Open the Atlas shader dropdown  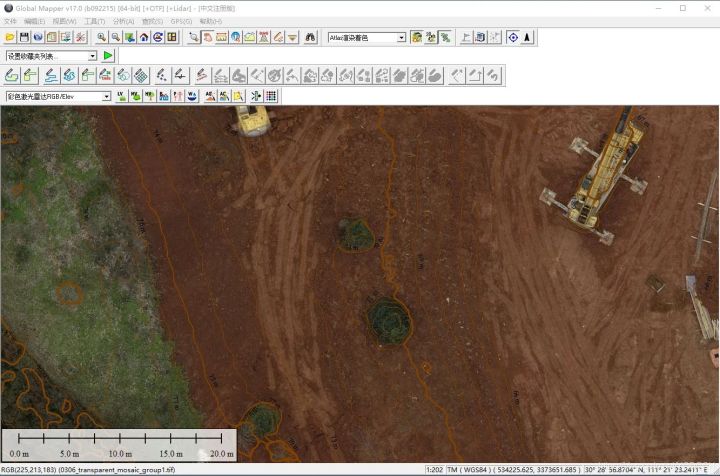401,37
